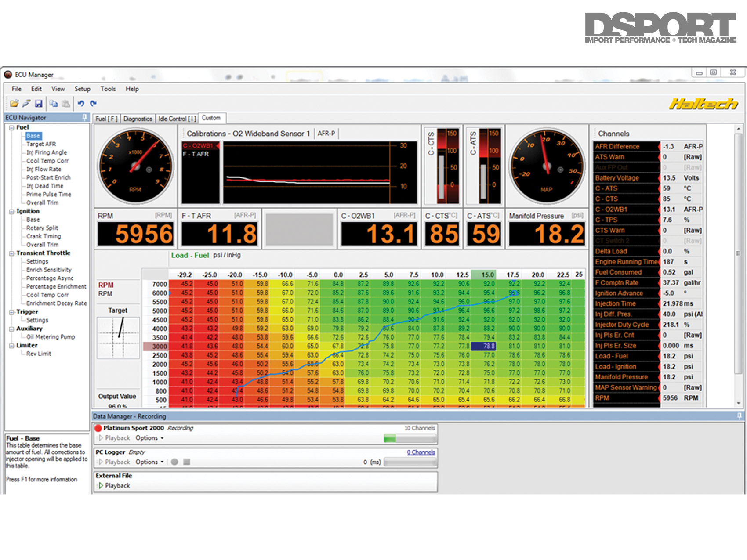Open PC Logger Options dropdown
Viewport: 747px width, 560px height.
pos(149,462)
